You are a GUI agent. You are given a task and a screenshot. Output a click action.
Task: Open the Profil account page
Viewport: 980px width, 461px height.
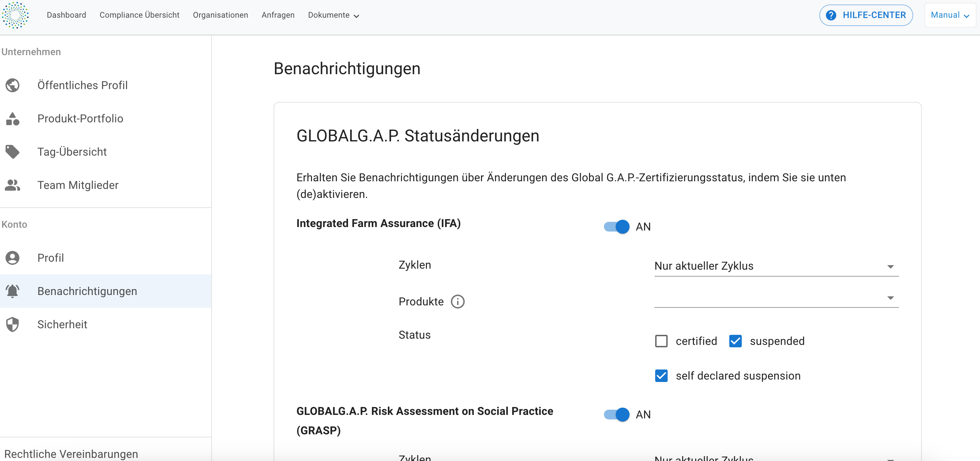pyautogui.click(x=106, y=258)
